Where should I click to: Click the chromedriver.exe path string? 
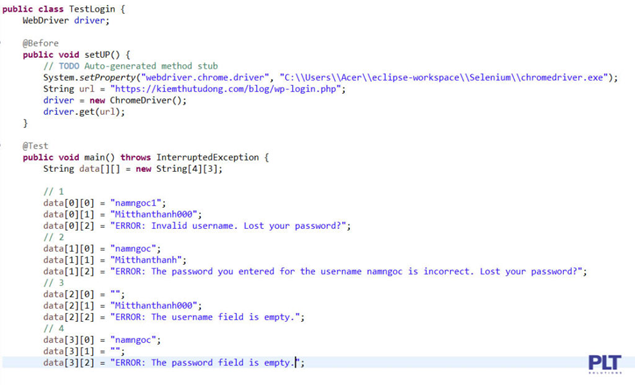[x=444, y=77]
